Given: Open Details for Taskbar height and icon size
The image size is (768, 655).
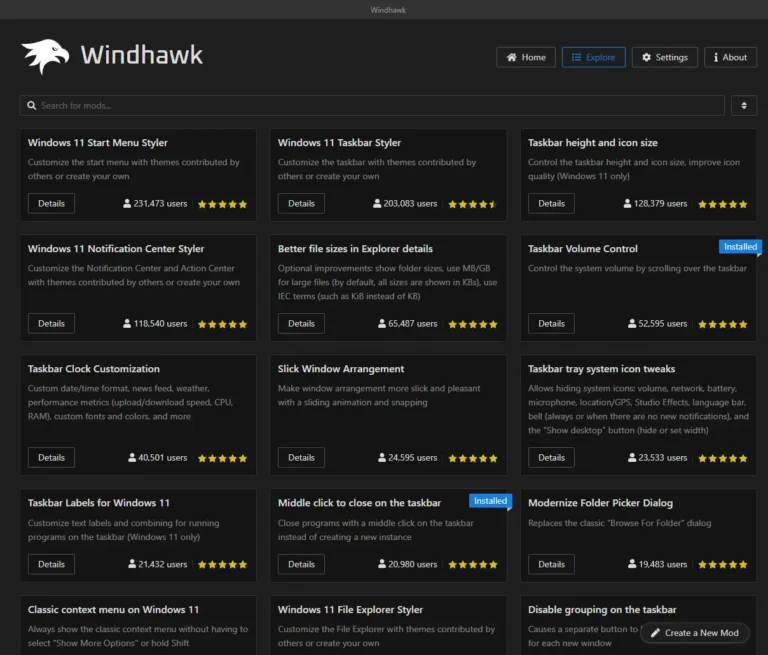Looking at the screenshot, I should (x=552, y=203).
